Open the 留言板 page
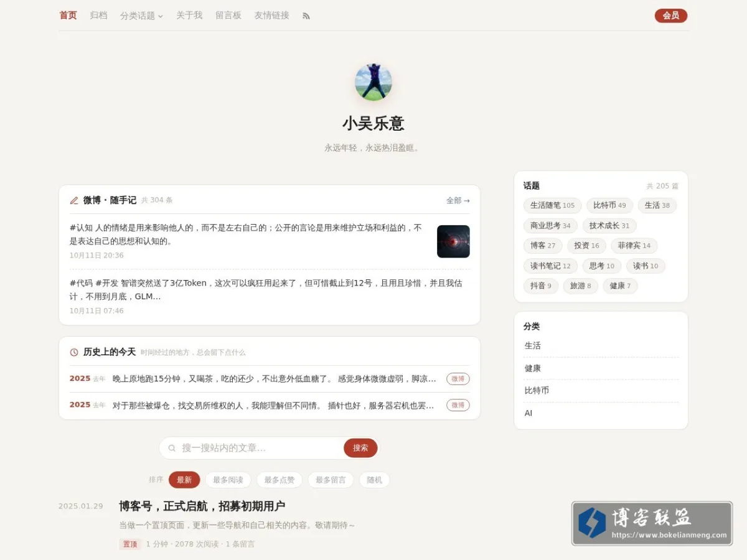The height and width of the screenshot is (560, 747). coord(228,15)
